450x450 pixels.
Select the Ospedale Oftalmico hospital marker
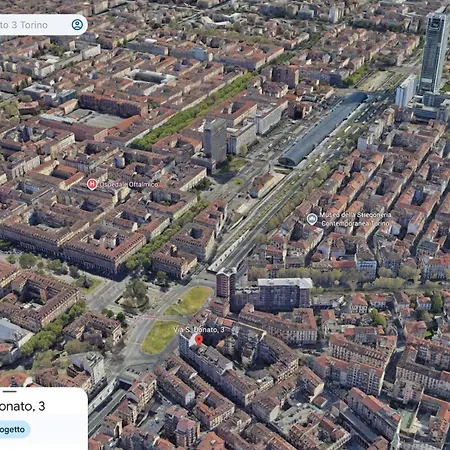92,184
